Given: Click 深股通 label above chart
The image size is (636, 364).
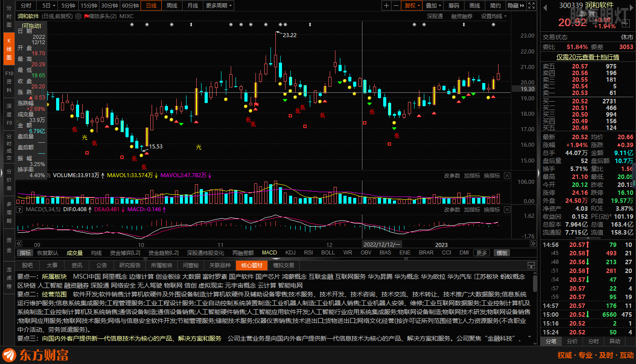Looking at the screenshot, I should [435, 16].
